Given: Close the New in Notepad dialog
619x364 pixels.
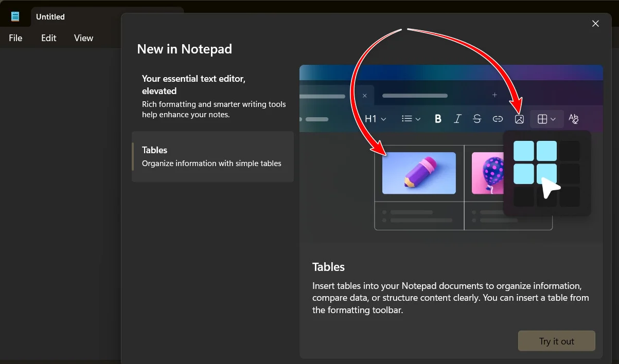Looking at the screenshot, I should 595,24.
